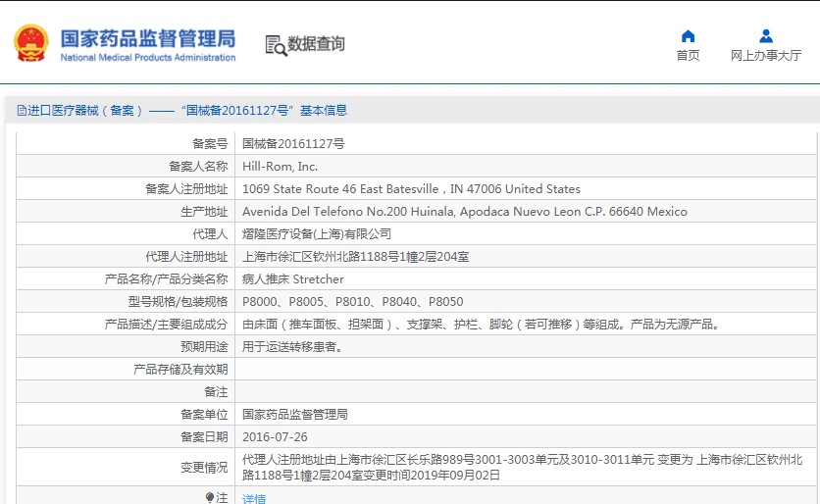Click the 数据查询 search document icon
This screenshot has height=504, width=820.
(277, 45)
